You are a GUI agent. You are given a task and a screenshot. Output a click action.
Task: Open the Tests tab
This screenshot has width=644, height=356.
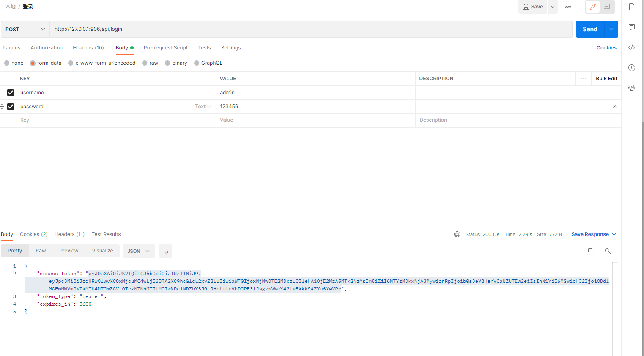204,48
